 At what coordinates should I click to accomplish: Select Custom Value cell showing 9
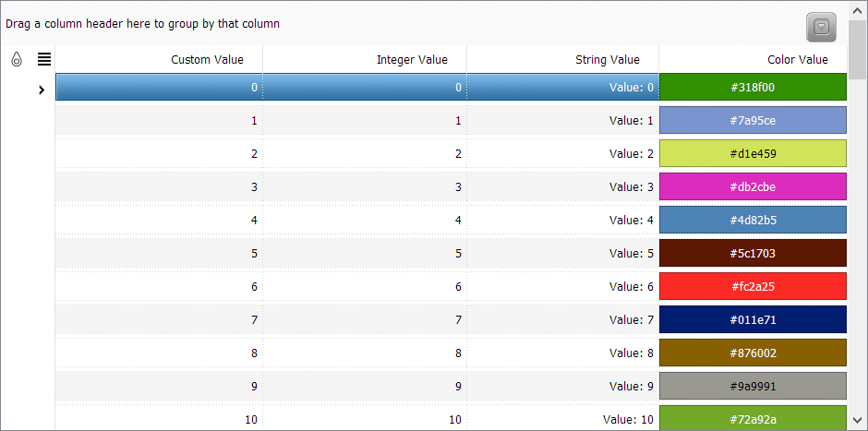159,386
